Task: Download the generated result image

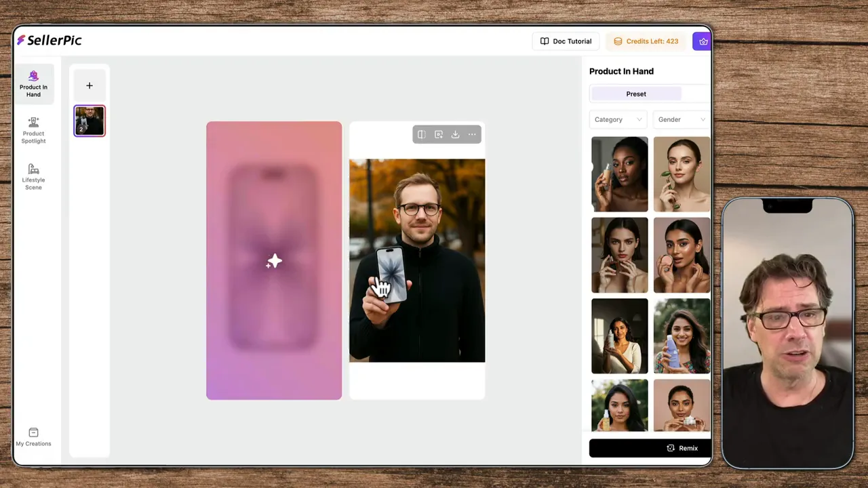Action: click(x=455, y=134)
